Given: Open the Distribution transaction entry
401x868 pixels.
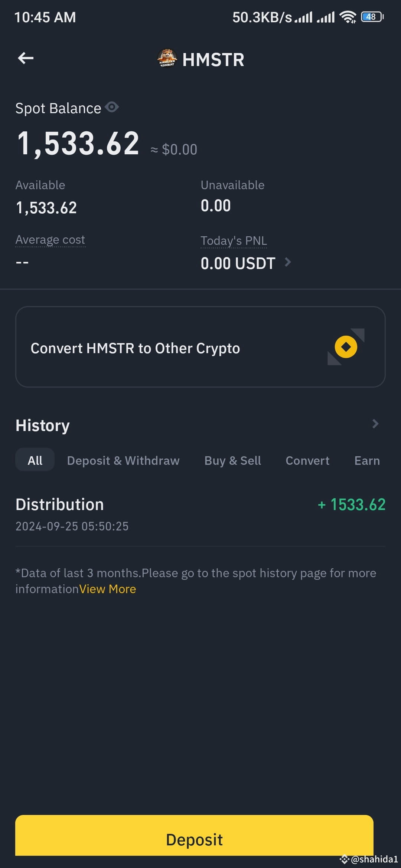Looking at the screenshot, I should click(x=200, y=514).
